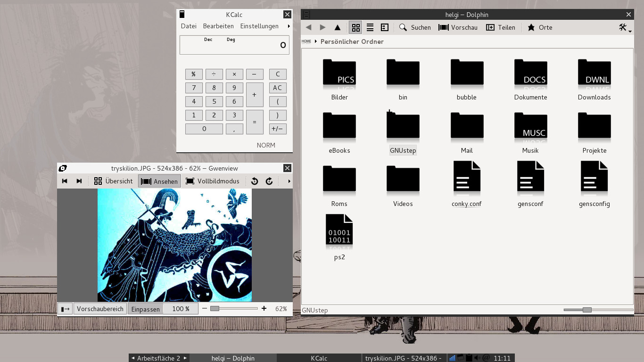Click the KCalc result display field

[x=234, y=45]
